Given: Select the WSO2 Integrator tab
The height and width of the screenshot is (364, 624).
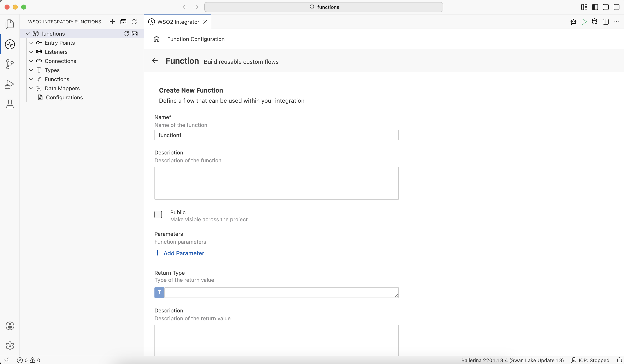Looking at the screenshot, I should click(178, 22).
